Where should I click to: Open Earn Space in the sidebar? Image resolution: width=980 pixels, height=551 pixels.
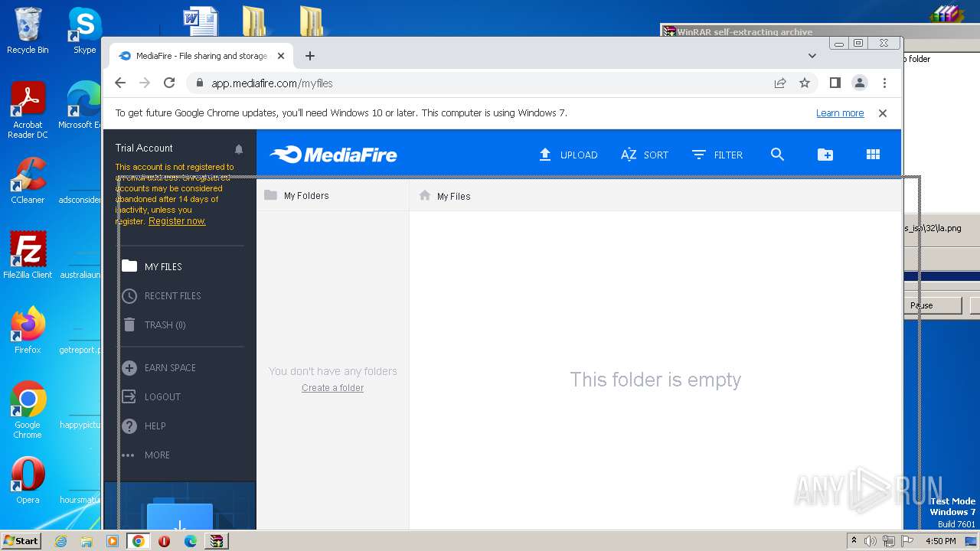click(x=159, y=367)
